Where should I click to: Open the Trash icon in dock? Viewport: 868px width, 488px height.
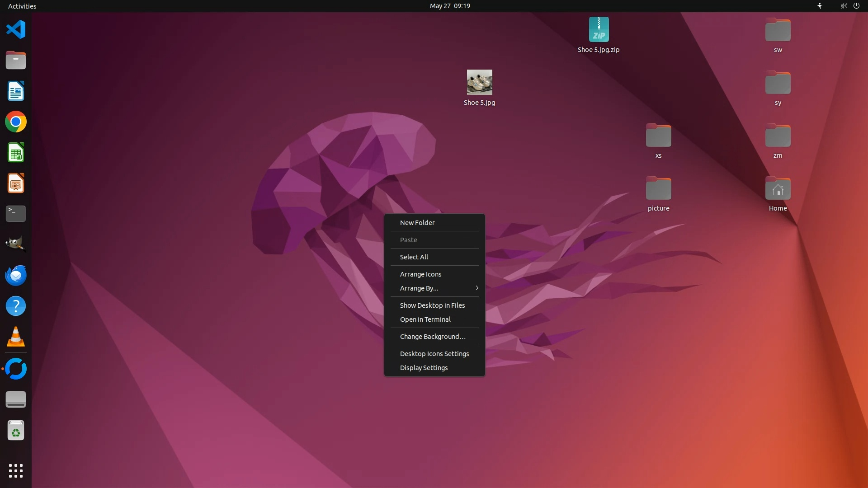16,431
